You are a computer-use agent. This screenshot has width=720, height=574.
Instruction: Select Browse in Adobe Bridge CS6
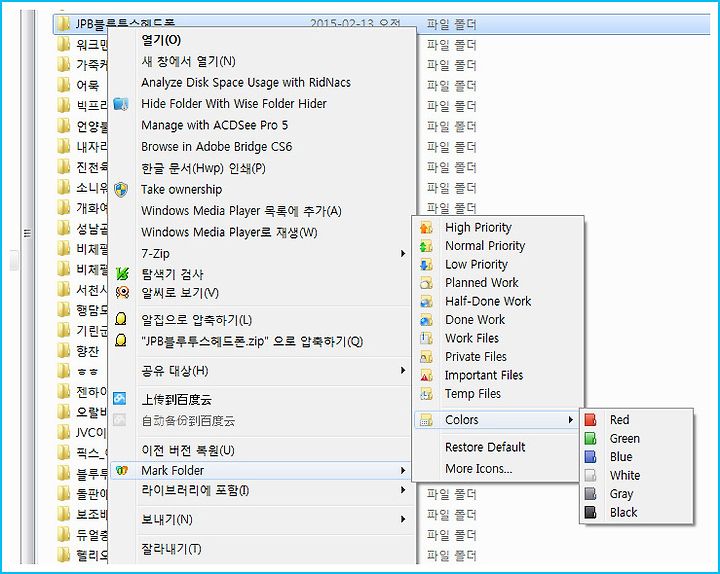pos(217,146)
